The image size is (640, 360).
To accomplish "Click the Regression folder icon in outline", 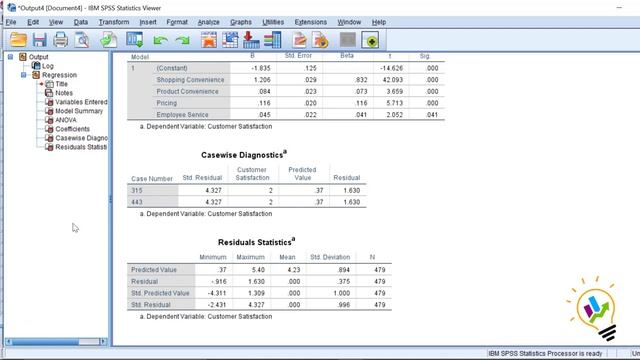I will pyautogui.click(x=36, y=75).
